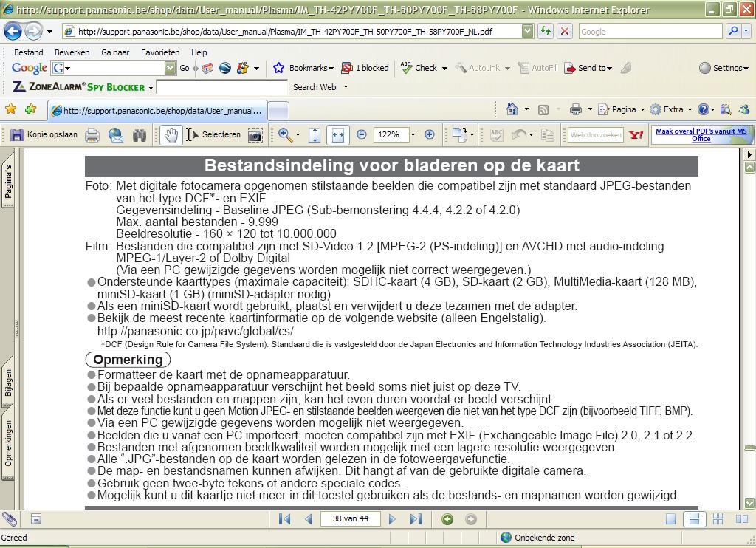This screenshot has width=756, height=548.
Task: Open PDF search with binoculars icon
Action: (x=140, y=136)
